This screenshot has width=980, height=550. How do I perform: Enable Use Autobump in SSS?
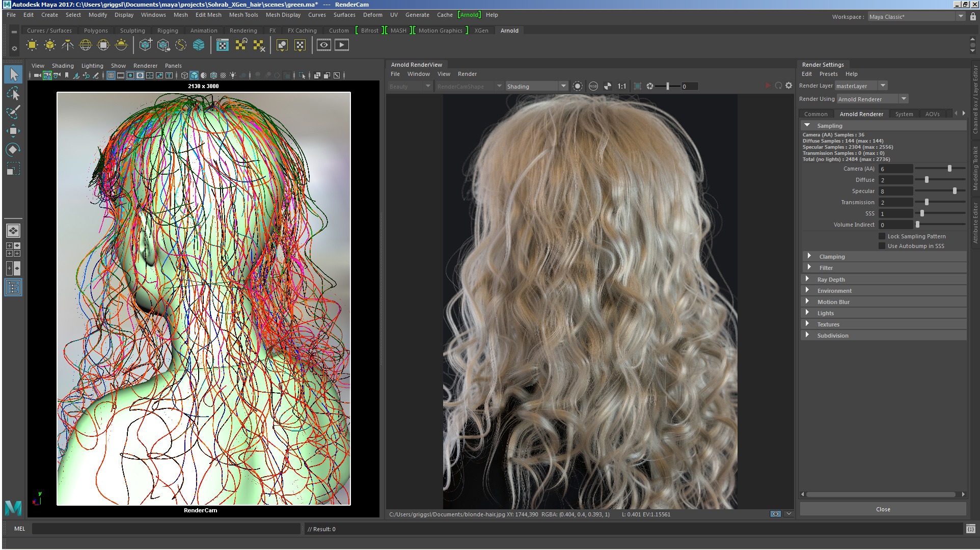coord(884,245)
